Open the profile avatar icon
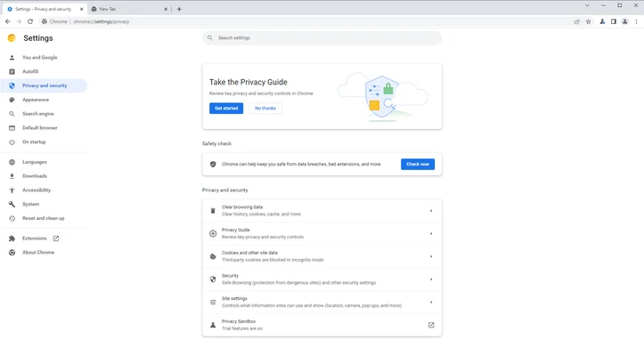The width and height of the screenshot is (644, 356). tap(624, 21)
